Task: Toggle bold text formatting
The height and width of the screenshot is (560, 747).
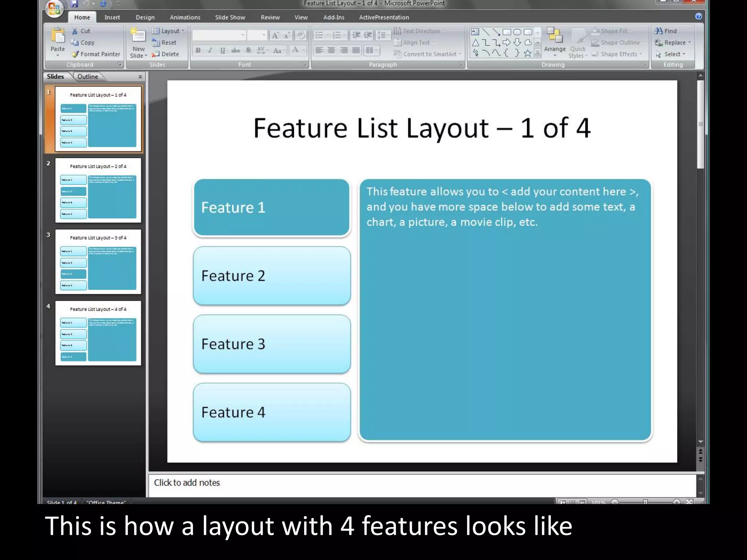Action: [x=198, y=50]
